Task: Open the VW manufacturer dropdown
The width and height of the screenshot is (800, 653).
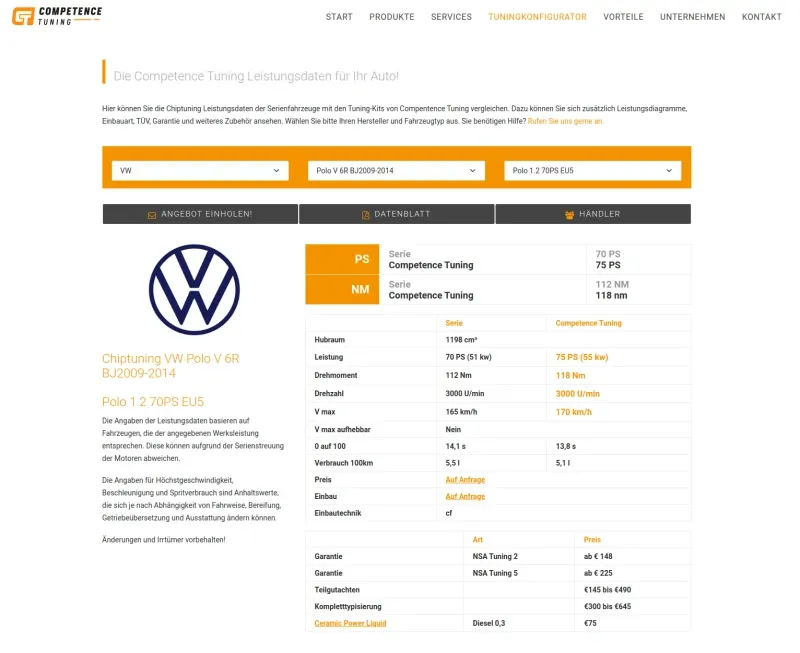Action: (x=200, y=170)
